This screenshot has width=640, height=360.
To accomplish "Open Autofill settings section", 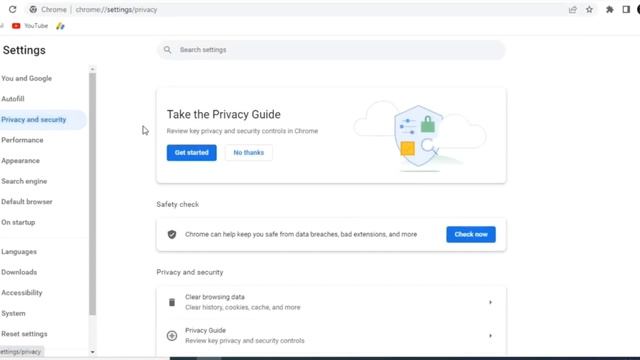I will point(13,99).
